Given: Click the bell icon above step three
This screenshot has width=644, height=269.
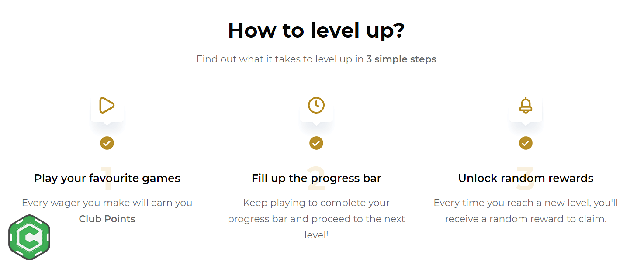Looking at the screenshot, I should 526,105.
